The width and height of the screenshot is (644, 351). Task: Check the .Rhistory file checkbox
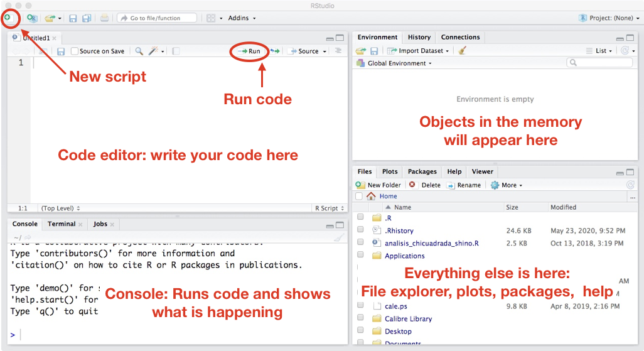pos(360,229)
